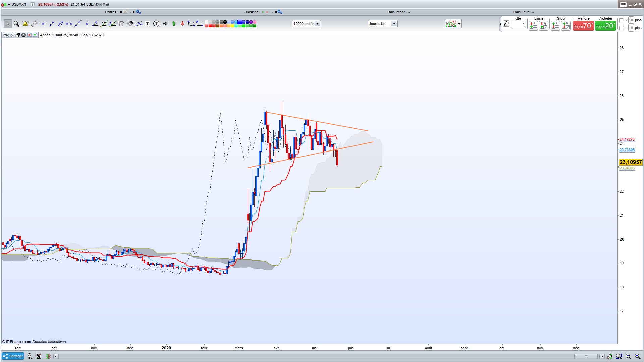
Task: Move Prix panel up with green arrow
Action: pos(35,35)
